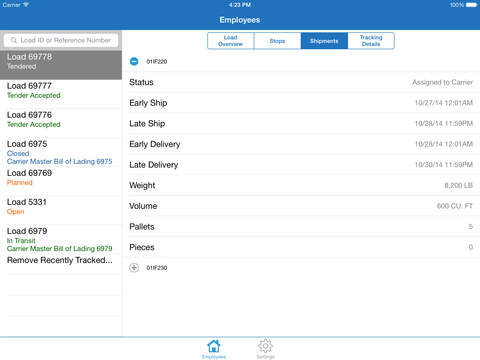Screen dimensions: 480x360
Task: Collapse shipment 01IF220 with minus icon
Action: (134, 61)
